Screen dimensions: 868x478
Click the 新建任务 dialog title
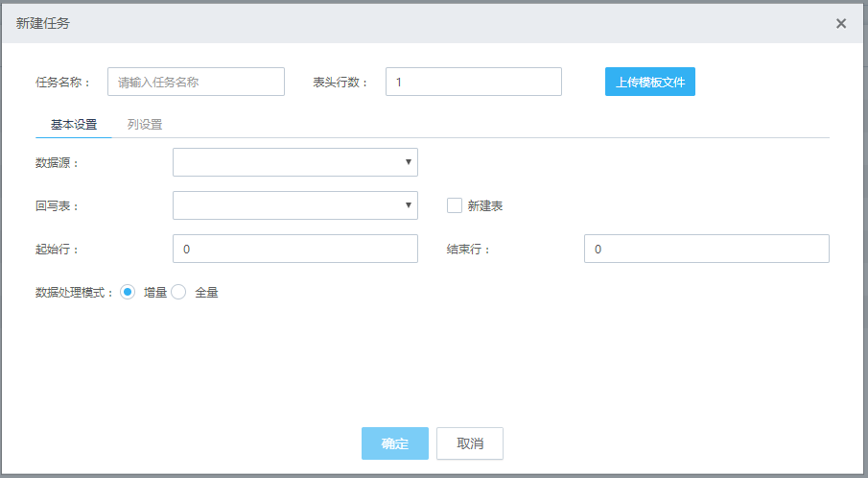tap(42, 23)
